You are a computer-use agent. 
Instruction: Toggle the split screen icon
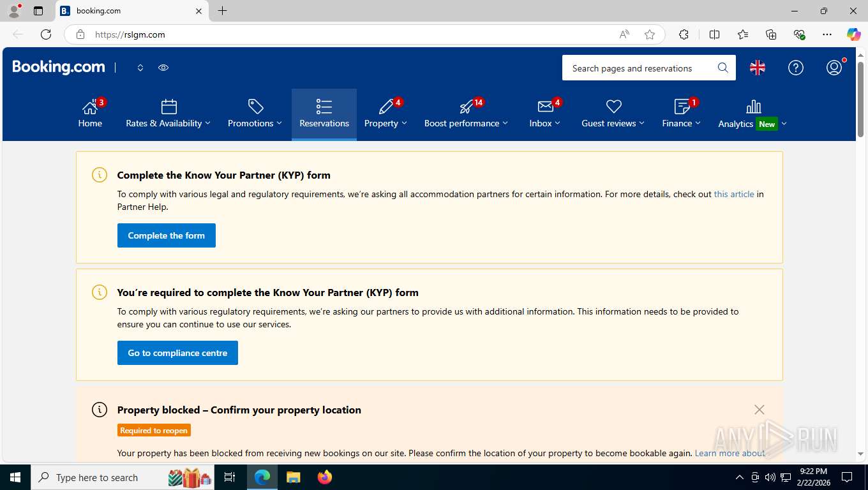click(714, 34)
